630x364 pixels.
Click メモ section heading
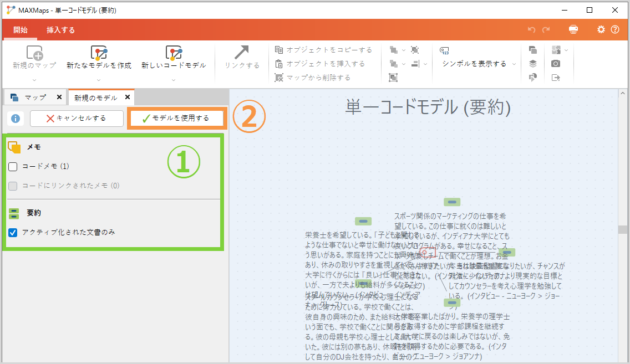(34, 147)
